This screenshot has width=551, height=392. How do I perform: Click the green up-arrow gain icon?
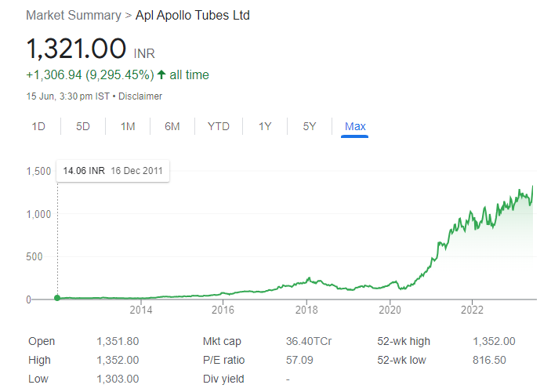[161, 75]
